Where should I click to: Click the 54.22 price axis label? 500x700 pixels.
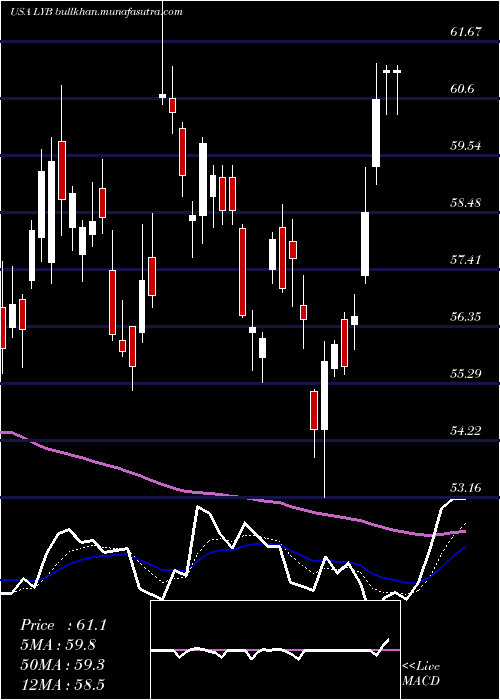[x=466, y=430]
